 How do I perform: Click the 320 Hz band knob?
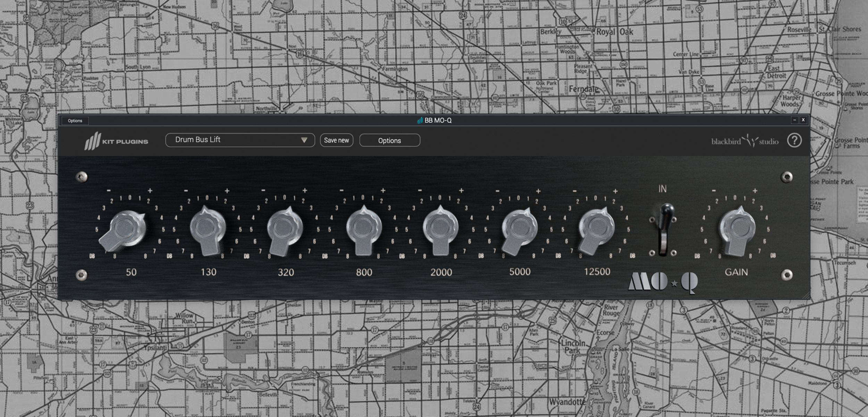[285, 228]
